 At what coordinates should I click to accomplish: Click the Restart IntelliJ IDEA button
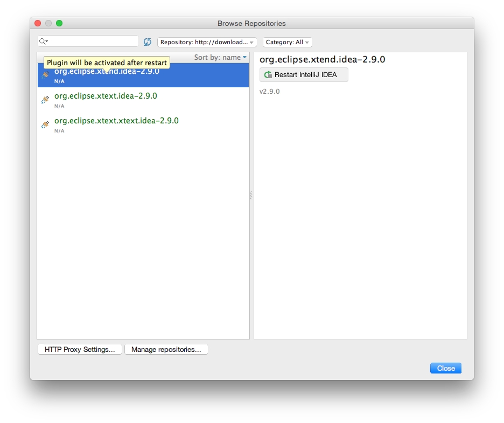pyautogui.click(x=304, y=74)
